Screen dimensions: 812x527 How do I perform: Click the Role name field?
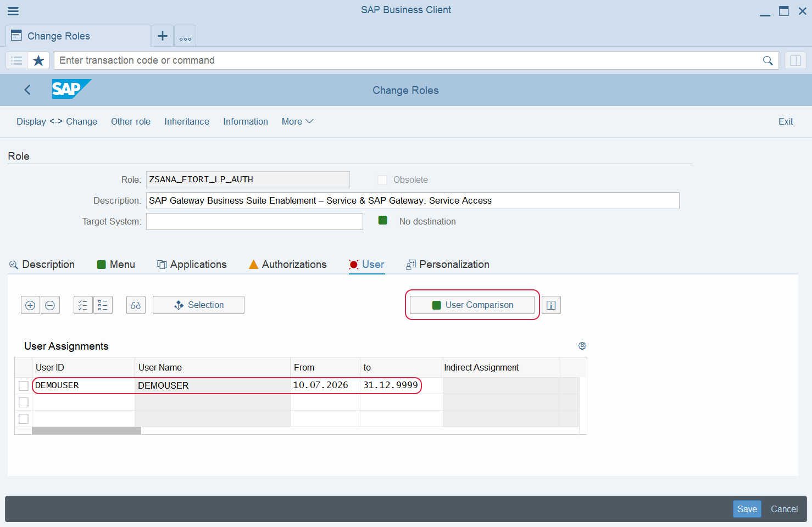(x=248, y=180)
